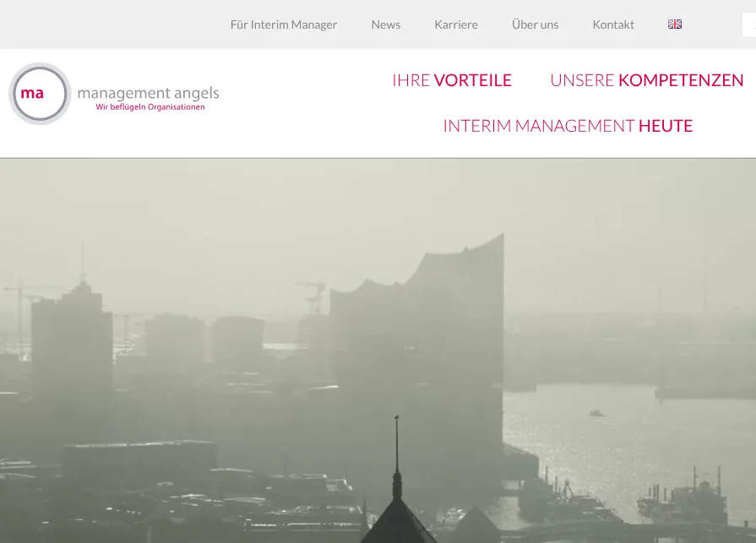Click the 'management angels' wordmark

click(148, 93)
